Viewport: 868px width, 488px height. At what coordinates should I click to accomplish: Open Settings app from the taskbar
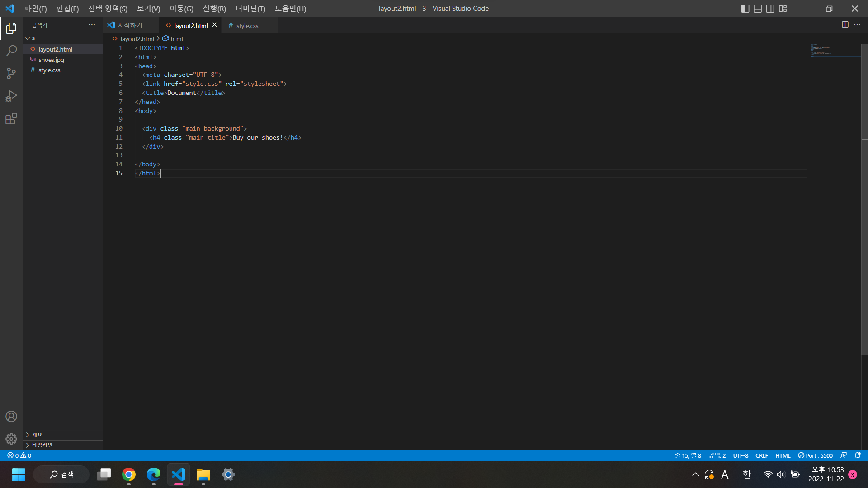click(228, 474)
